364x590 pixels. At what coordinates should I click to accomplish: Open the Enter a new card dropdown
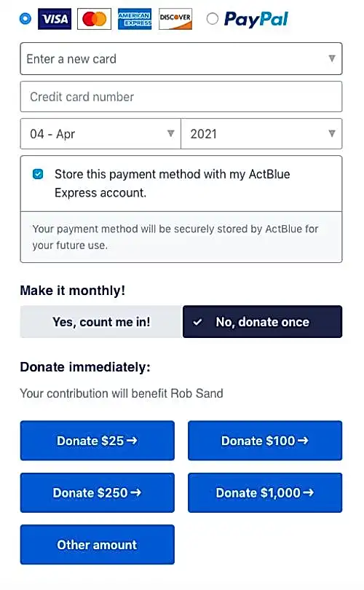[181, 59]
